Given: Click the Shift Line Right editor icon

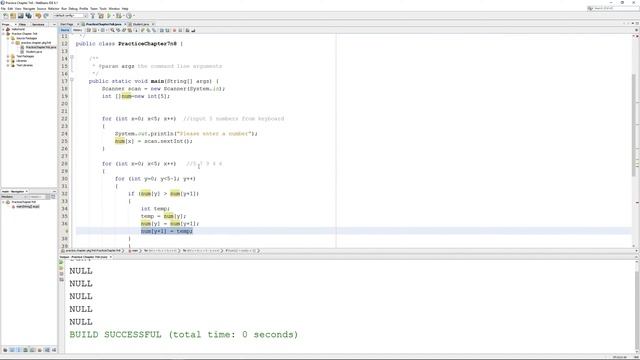Looking at the screenshot, I should tap(167, 30).
